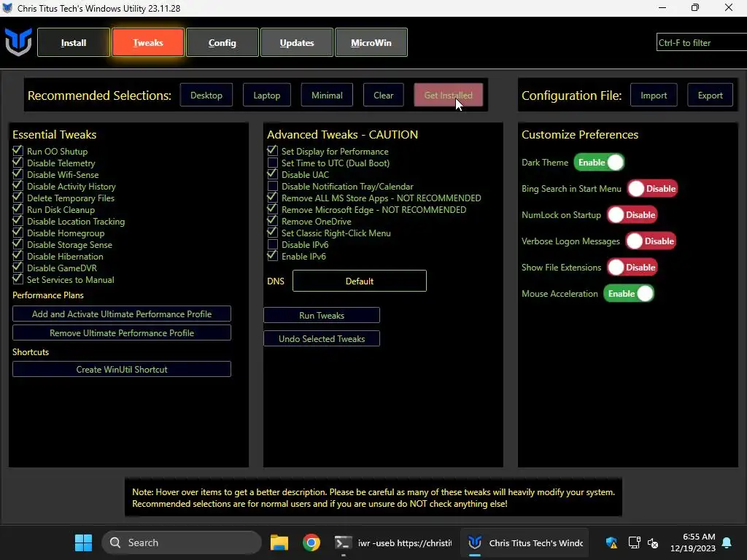This screenshot has width=747, height=560.
Task: Open the DNS Default dropdown
Action: 359,281
